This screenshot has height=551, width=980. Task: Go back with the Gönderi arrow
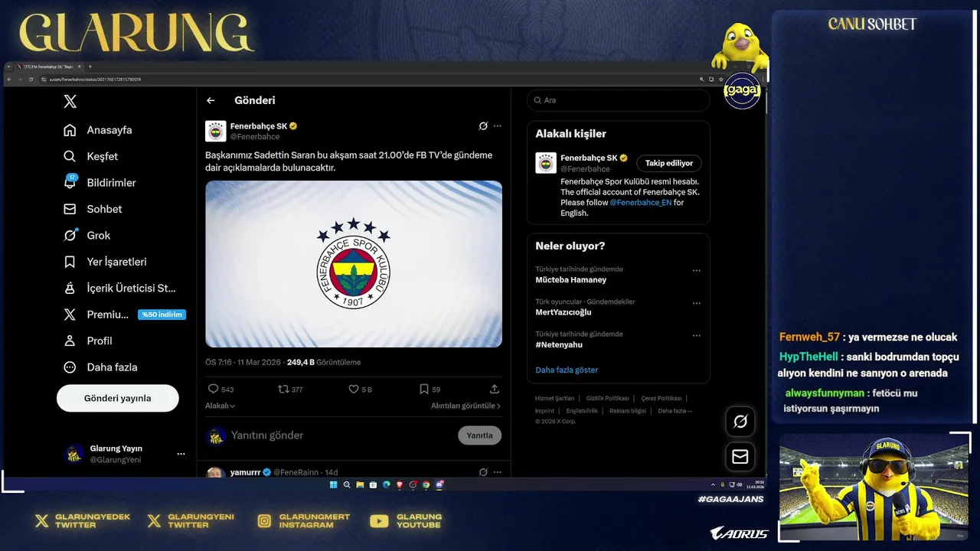click(x=211, y=100)
